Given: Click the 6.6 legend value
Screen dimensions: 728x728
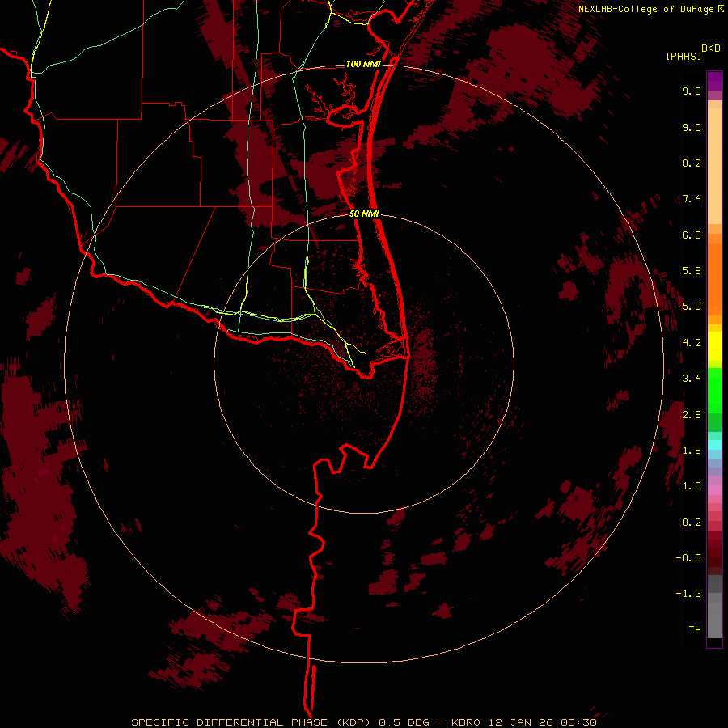Looking at the screenshot, I should pos(692,235).
